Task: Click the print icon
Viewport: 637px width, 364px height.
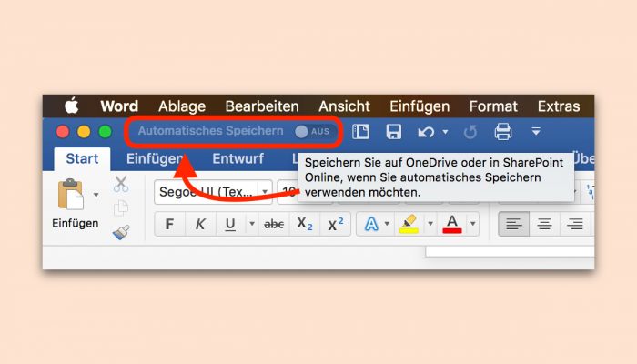Action: point(503,132)
